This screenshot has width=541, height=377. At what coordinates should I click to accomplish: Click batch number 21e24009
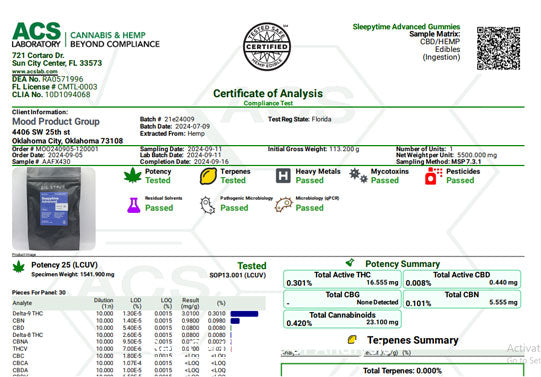179,119
